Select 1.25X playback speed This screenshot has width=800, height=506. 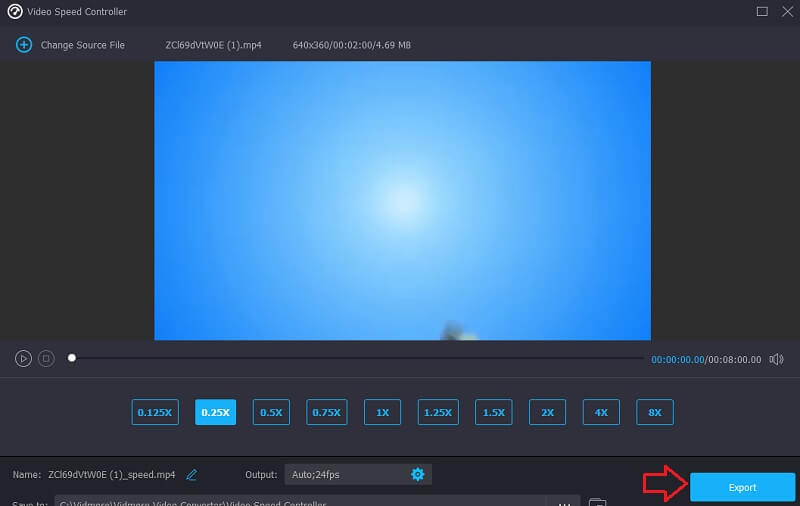438,412
